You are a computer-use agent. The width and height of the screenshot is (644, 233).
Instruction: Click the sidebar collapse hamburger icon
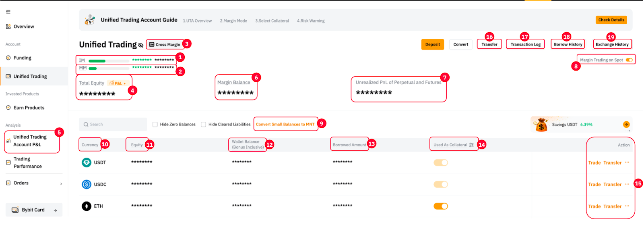8,12
